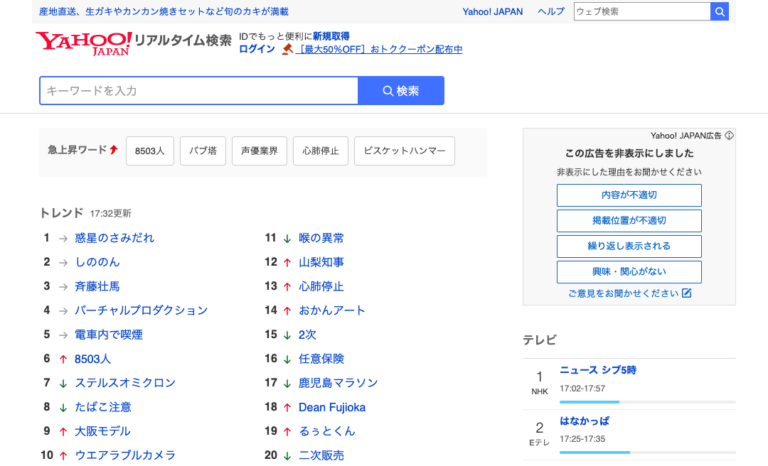Click the 検索 search button
The height and width of the screenshot is (466, 768).
(401, 91)
